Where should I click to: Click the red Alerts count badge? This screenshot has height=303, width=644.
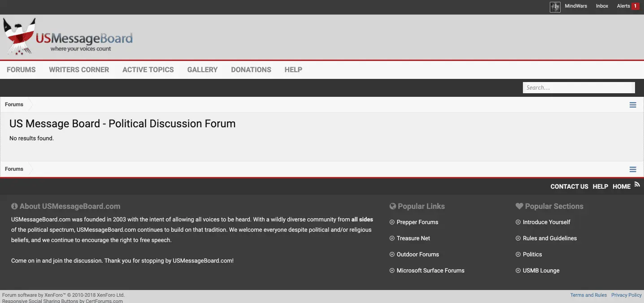tap(635, 6)
